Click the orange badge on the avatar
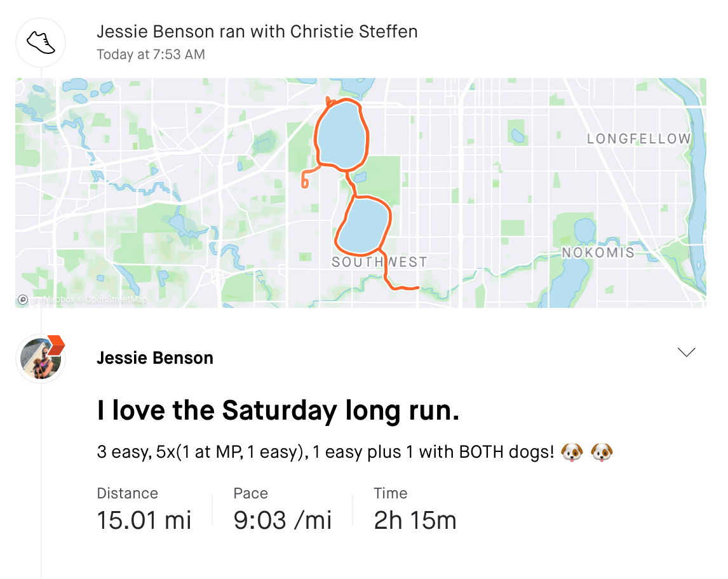Image resolution: width=728 pixels, height=579 pixels. pyautogui.click(x=56, y=345)
